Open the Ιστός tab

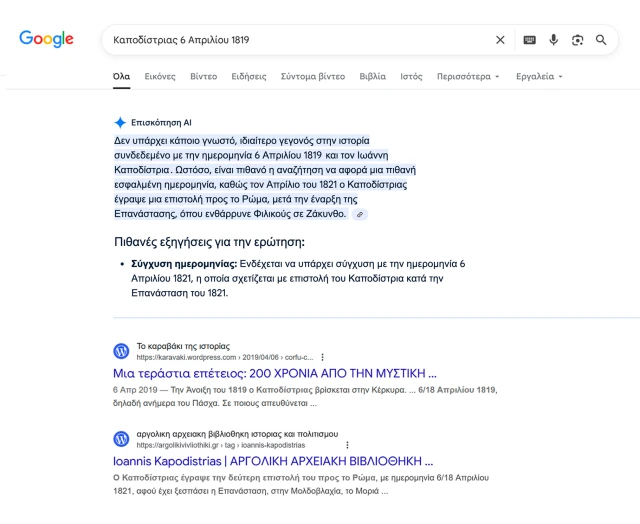click(411, 77)
